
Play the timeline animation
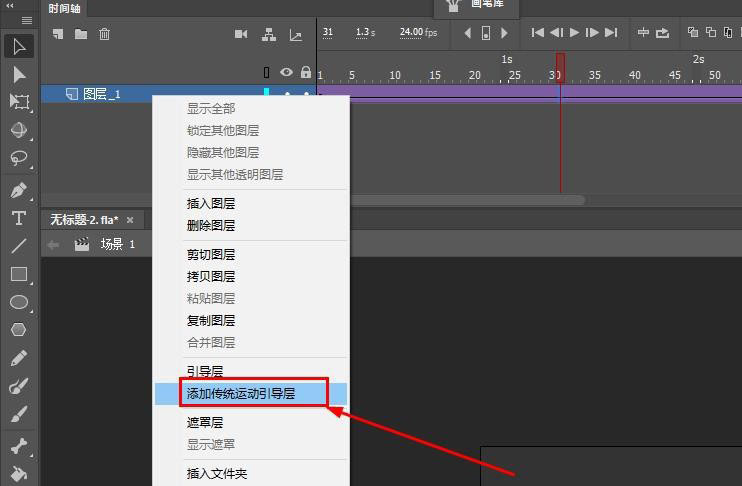point(574,33)
